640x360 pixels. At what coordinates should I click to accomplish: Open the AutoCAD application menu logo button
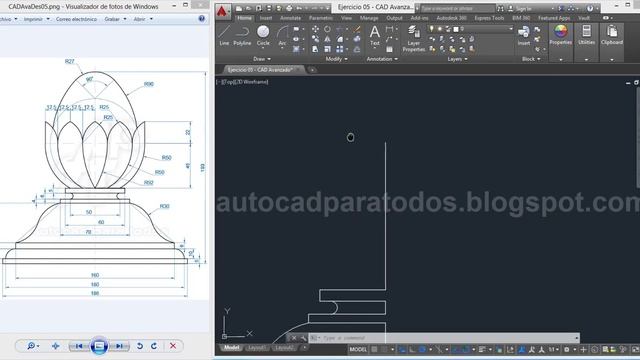(x=222, y=11)
